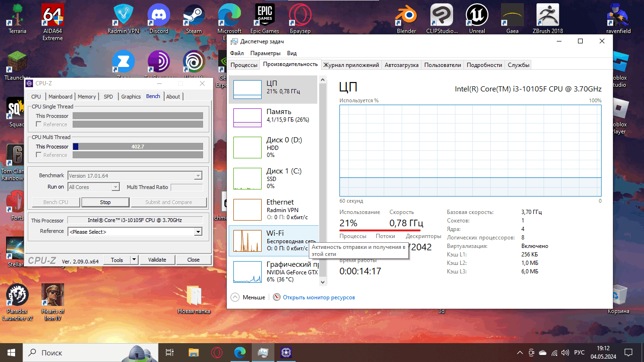Open Task View in taskbar
This screenshot has height=362, width=644.
tap(170, 352)
